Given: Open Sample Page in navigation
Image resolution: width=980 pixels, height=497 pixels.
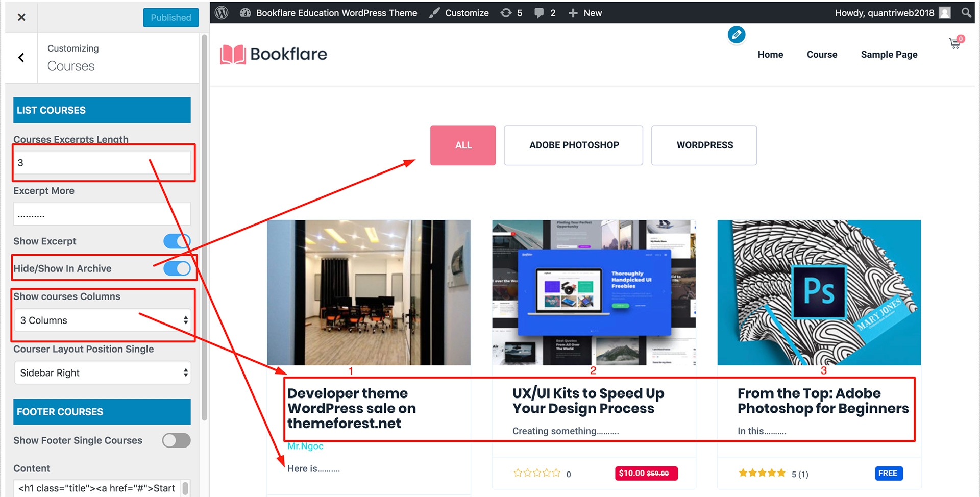Looking at the screenshot, I should pos(889,55).
